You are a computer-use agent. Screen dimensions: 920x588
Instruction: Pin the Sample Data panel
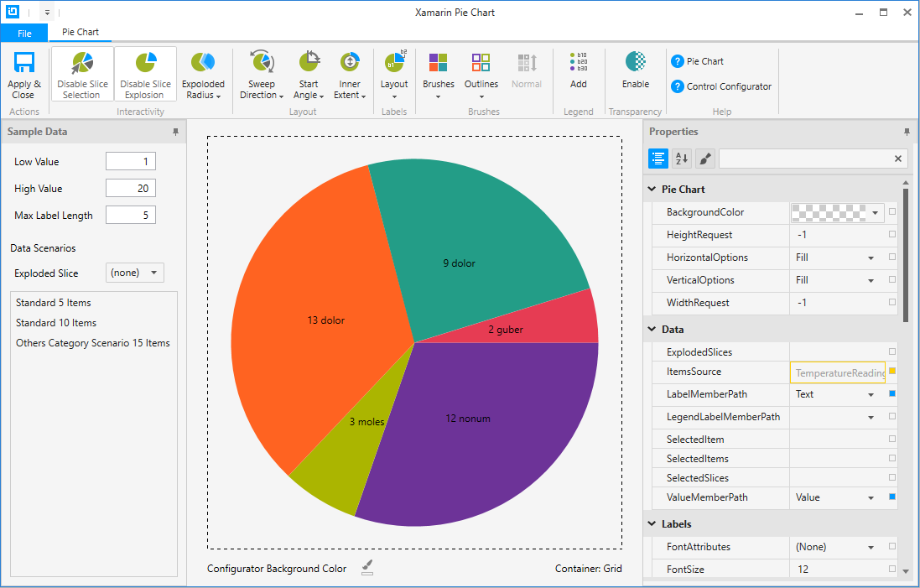[175, 132]
